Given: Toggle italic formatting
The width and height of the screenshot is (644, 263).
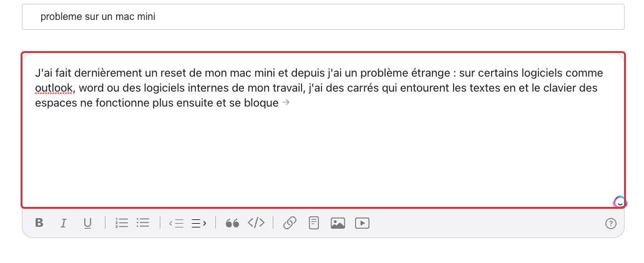Looking at the screenshot, I should (x=63, y=223).
